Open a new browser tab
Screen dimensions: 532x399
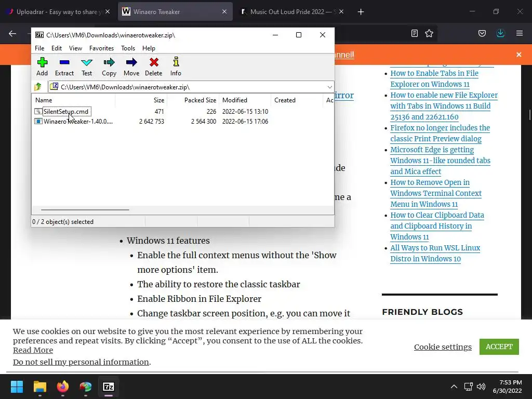(x=361, y=12)
